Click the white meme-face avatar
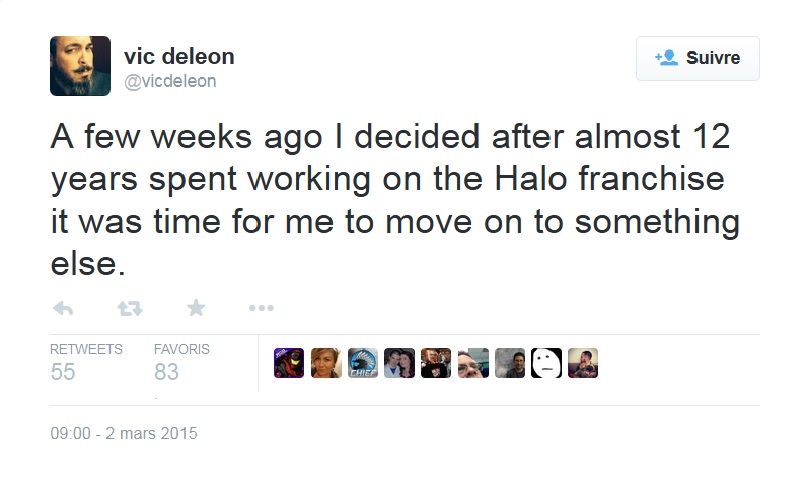Viewport: 805px width, 486px height. pyautogui.click(x=546, y=363)
